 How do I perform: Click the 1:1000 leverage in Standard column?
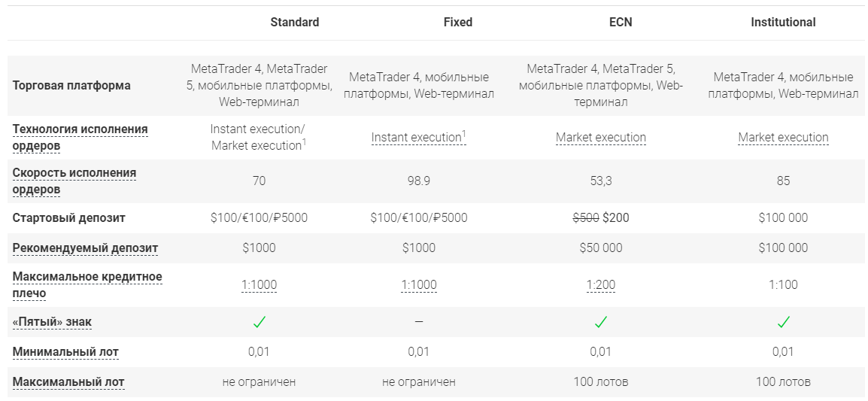pyautogui.click(x=259, y=285)
